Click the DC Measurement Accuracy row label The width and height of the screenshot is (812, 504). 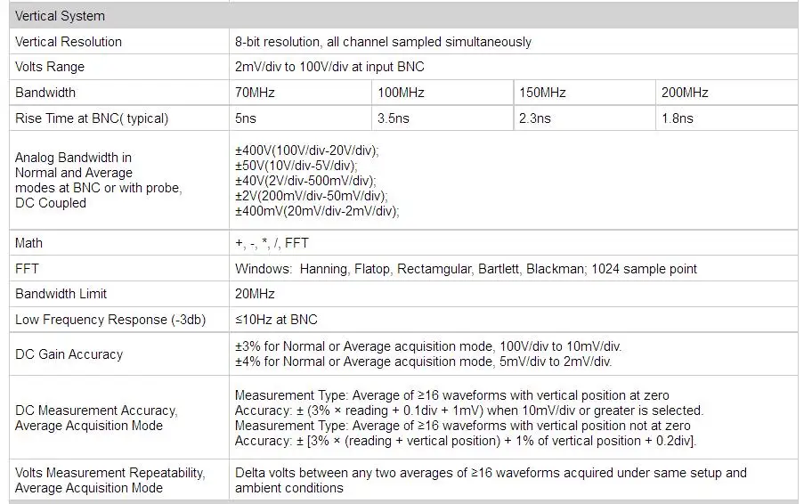96,418
